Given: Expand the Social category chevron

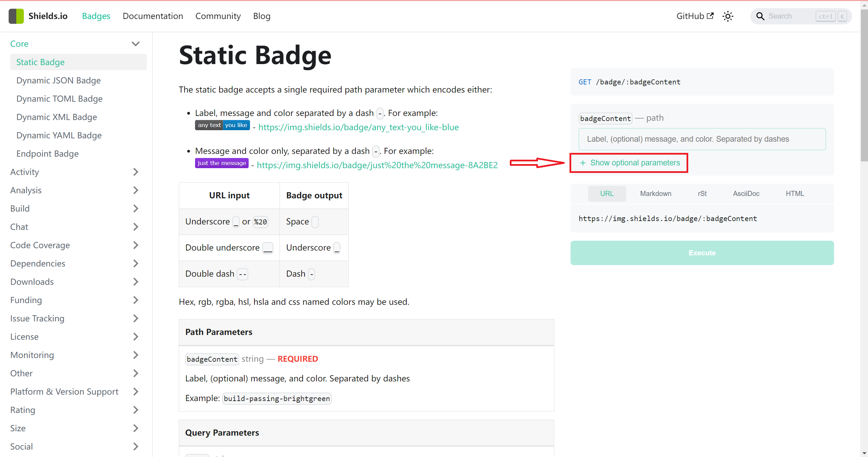Looking at the screenshot, I should tap(135, 446).
